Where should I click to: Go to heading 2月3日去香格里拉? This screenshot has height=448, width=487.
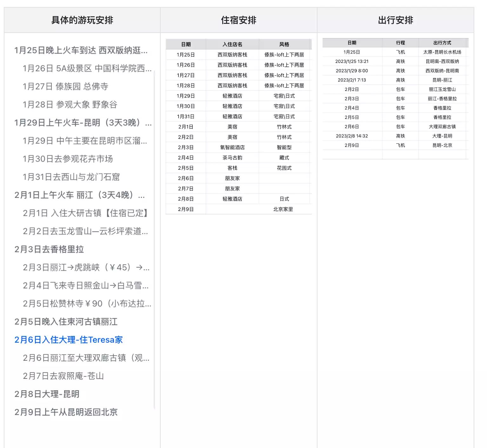[49, 249]
